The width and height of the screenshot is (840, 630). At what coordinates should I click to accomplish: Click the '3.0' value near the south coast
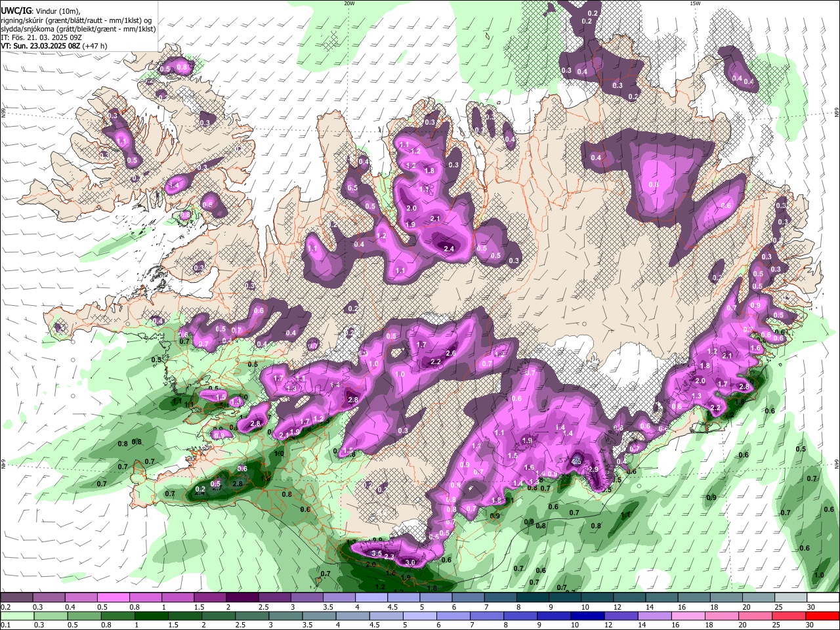click(411, 562)
